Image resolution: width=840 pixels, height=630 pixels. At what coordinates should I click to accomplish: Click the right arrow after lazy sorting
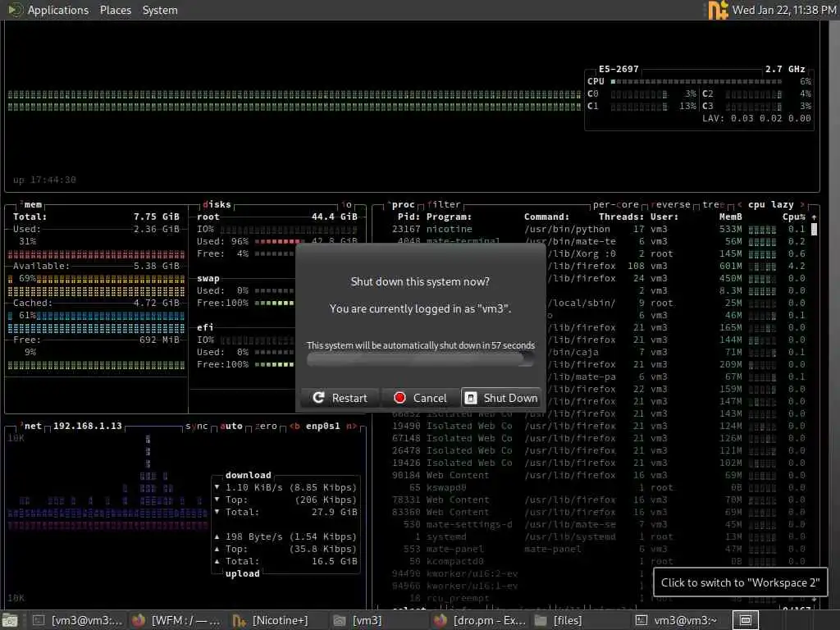(x=802, y=204)
